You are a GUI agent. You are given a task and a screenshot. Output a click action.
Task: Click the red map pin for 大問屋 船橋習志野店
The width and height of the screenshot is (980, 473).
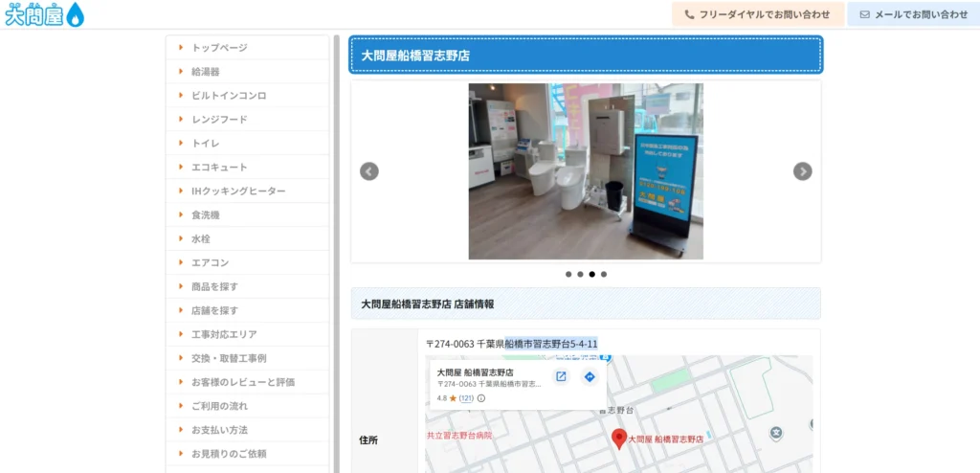(x=618, y=438)
